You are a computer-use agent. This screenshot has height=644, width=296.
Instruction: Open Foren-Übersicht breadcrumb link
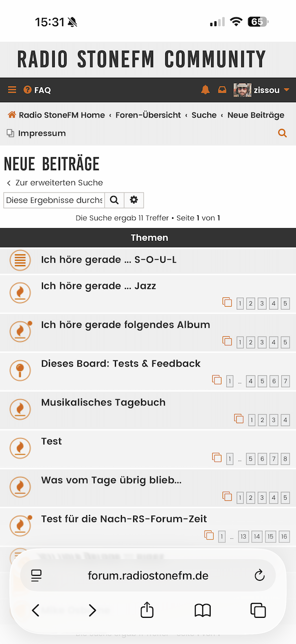(148, 115)
